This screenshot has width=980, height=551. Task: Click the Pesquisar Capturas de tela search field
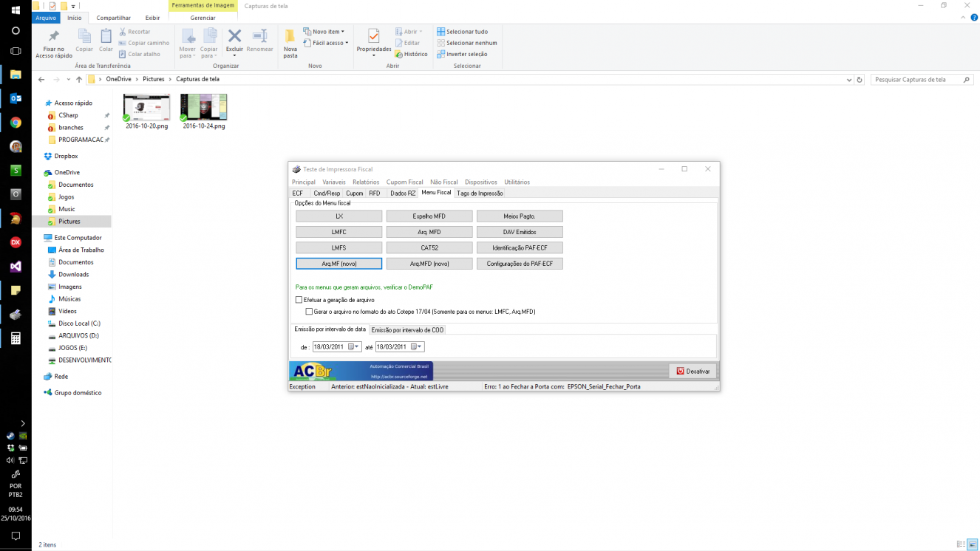tap(916, 79)
